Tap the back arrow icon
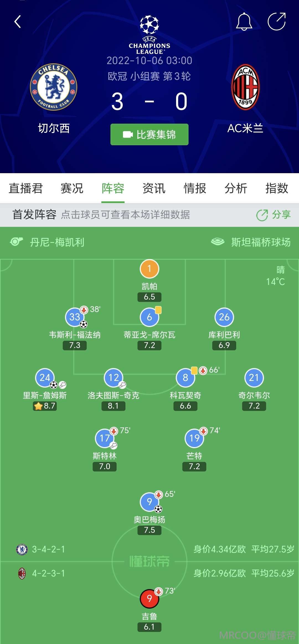The width and height of the screenshot is (299, 644). [x=18, y=22]
